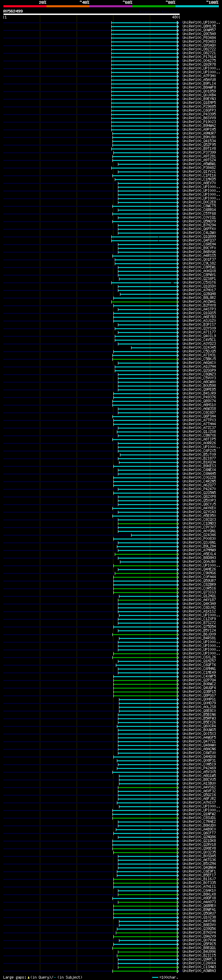
Task: Choose the UniRef100_Q1NFW2 label
Action: point(199,814)
